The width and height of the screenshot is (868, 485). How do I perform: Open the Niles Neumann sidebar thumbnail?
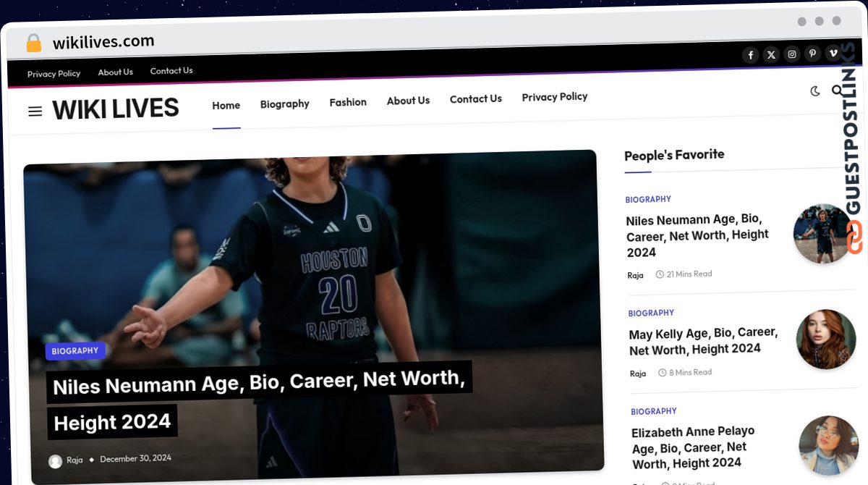[x=823, y=234]
